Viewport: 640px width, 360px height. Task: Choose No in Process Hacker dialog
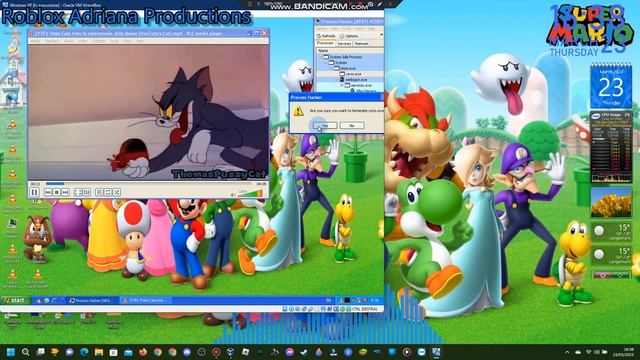coord(352,126)
